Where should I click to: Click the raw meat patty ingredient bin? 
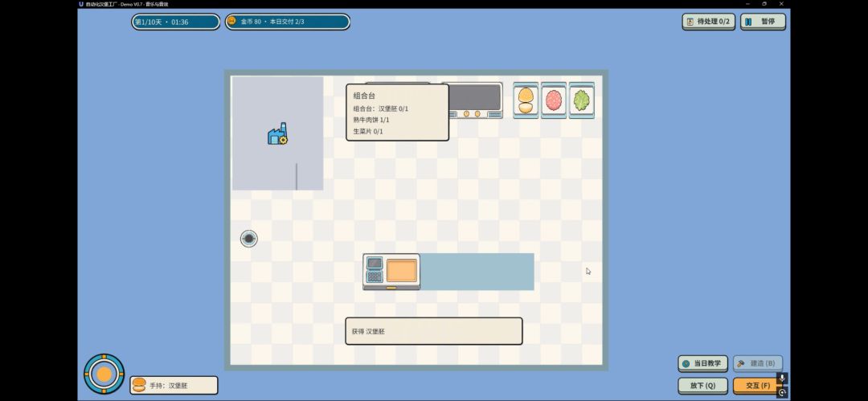(554, 100)
